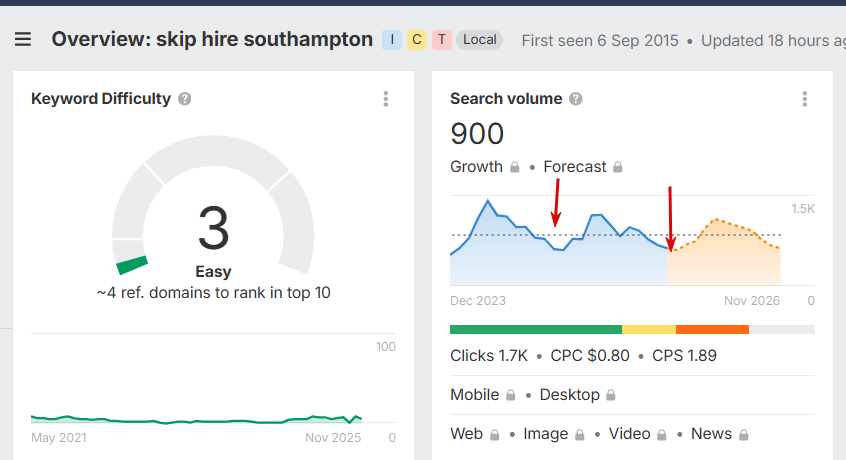Click the lock icon beside Growth
The image size is (846, 460).
[x=515, y=167]
